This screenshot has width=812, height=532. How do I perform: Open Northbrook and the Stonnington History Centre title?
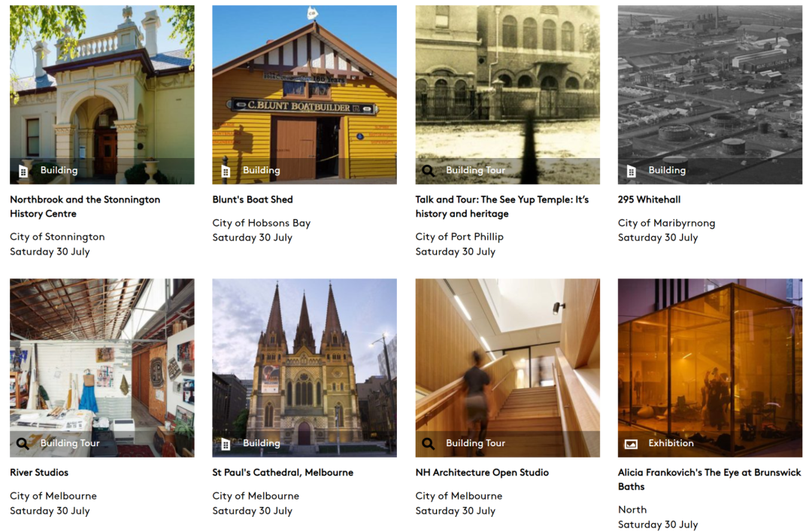click(x=85, y=206)
